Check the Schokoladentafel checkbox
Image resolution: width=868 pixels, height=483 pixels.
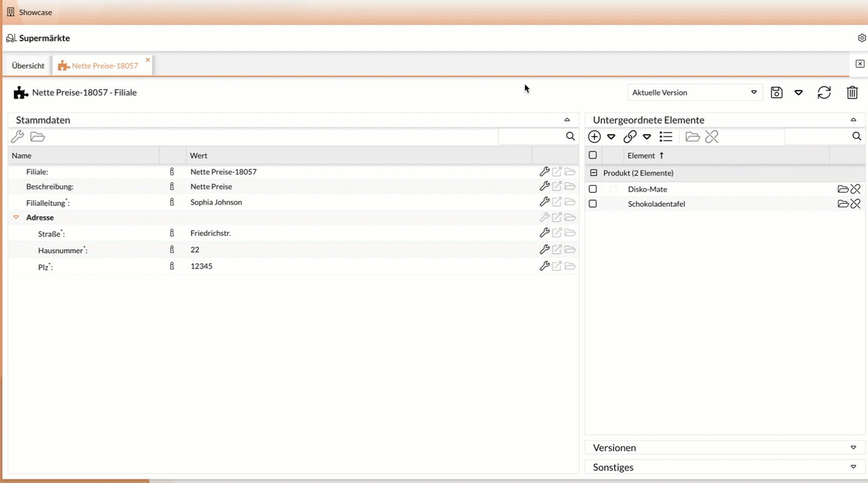point(593,204)
